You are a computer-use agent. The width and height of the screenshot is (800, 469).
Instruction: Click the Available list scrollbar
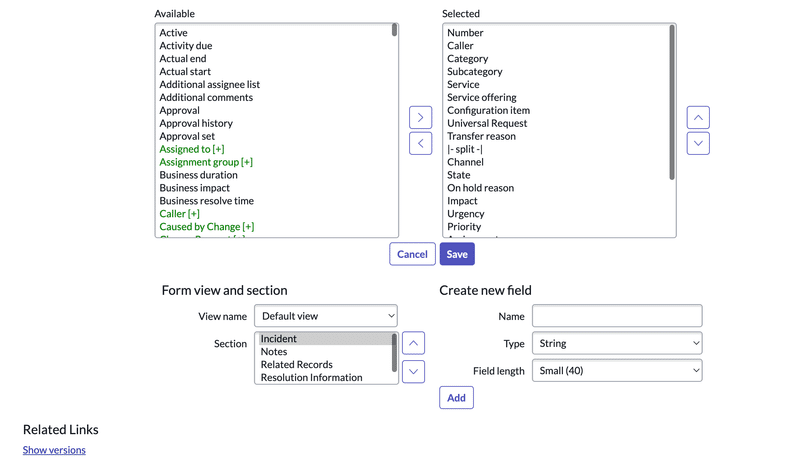point(394,30)
